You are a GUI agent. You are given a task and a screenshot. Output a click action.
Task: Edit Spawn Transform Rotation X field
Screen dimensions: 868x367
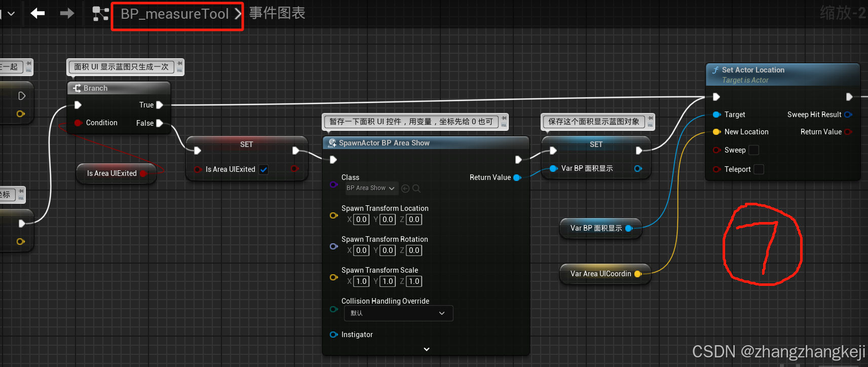click(x=361, y=250)
